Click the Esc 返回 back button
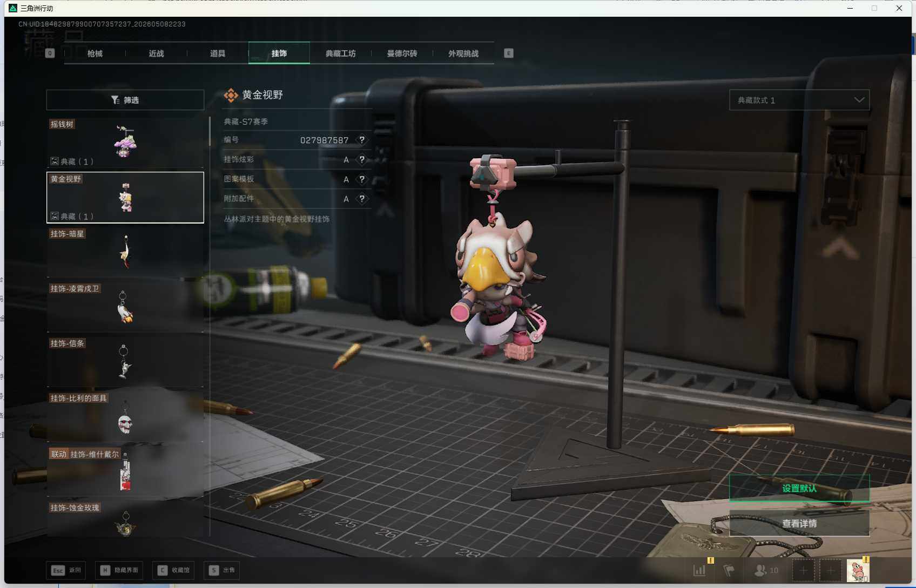Viewport: 916px width, 588px height. click(x=66, y=570)
